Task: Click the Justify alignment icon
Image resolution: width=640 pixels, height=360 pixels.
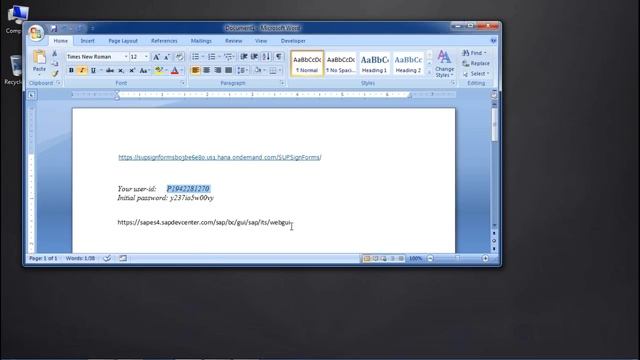Action: [229, 71]
